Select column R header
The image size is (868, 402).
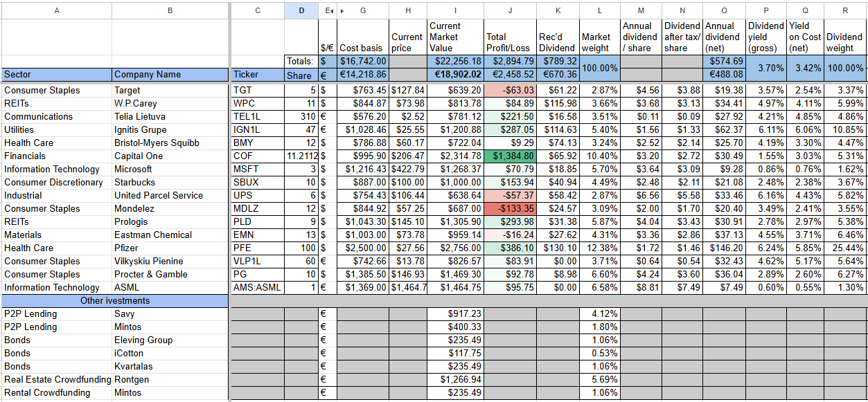tap(845, 10)
